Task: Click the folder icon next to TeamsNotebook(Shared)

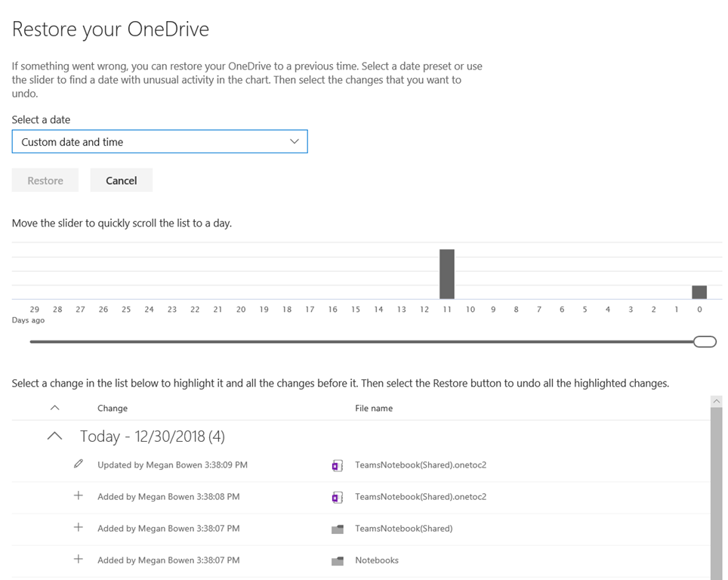Action: (x=338, y=529)
